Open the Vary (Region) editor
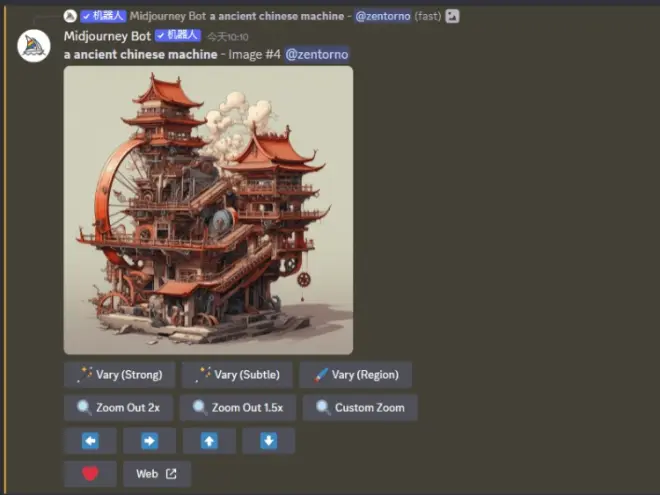This screenshot has height=495, width=660. (x=355, y=375)
